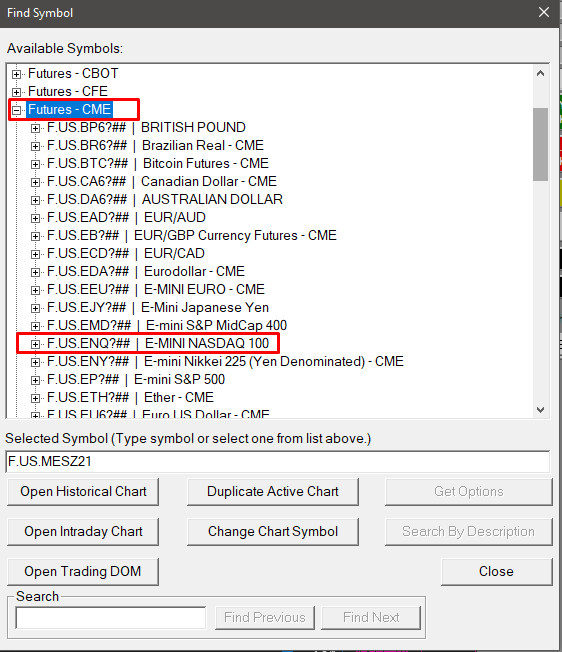
Task: Select F.US.EAD?## | EUR/AUD
Action: [126, 217]
